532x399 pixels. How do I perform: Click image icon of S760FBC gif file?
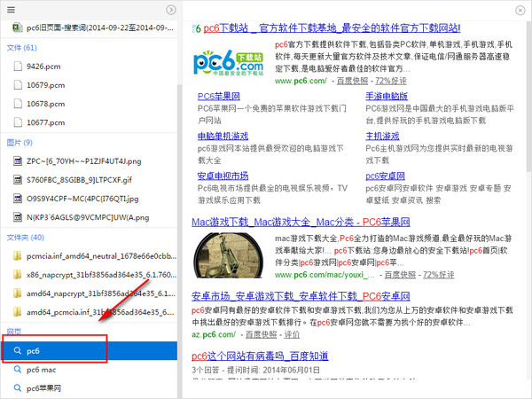[x=18, y=179]
